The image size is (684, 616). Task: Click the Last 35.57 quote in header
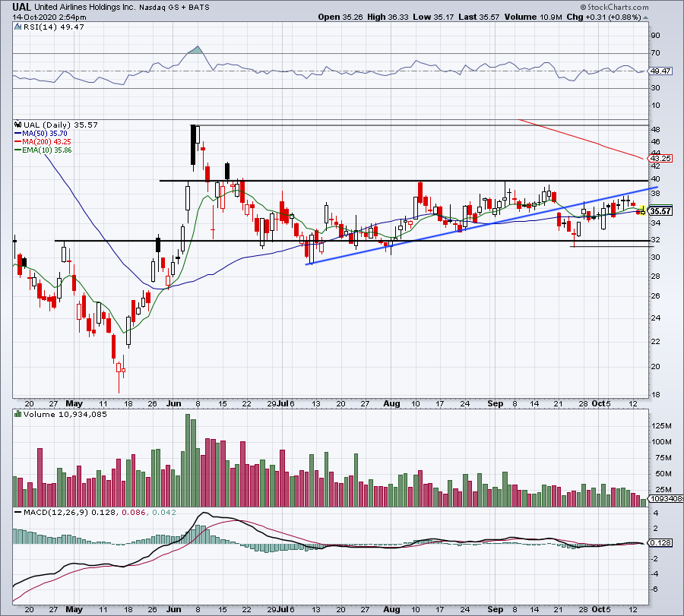coord(479,17)
